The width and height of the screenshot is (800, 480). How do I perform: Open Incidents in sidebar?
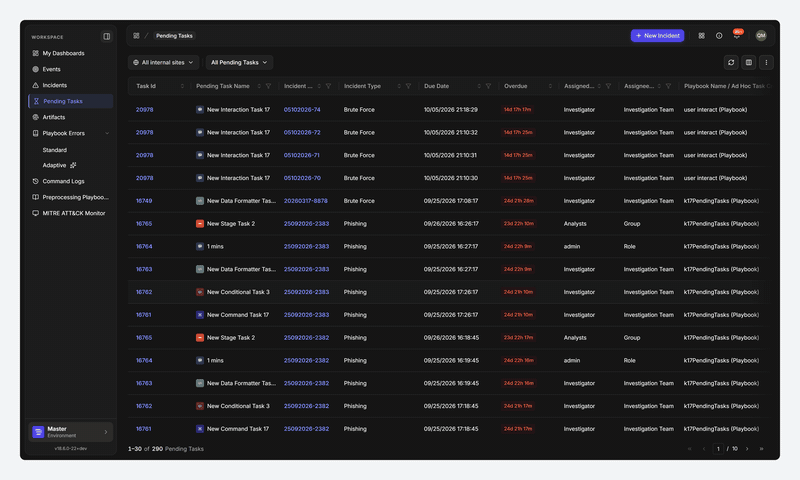point(55,85)
